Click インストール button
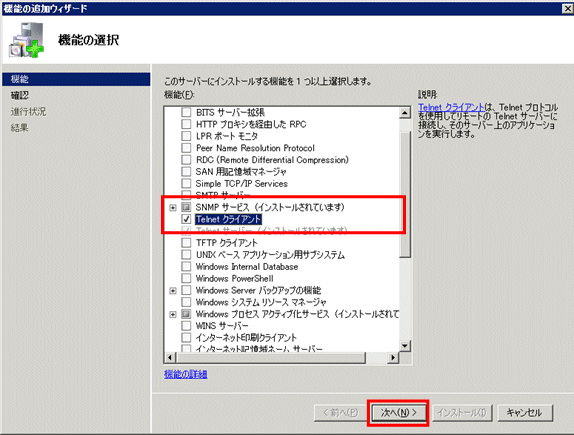The width and height of the screenshot is (574, 435). pos(462,413)
